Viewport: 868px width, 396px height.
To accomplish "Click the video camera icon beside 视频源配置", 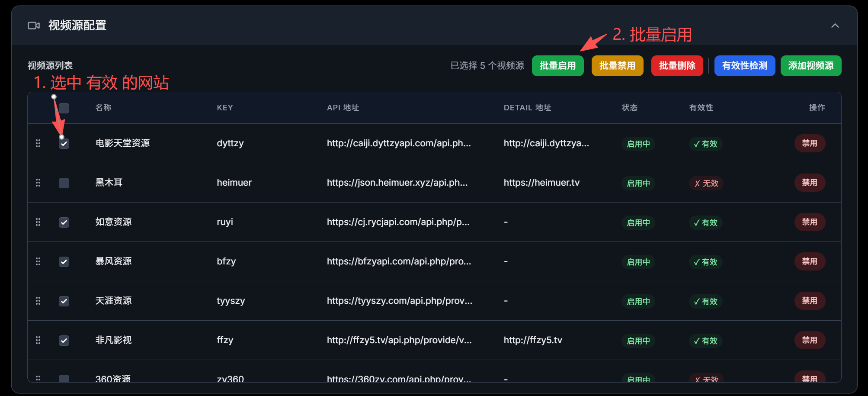I will click(34, 26).
